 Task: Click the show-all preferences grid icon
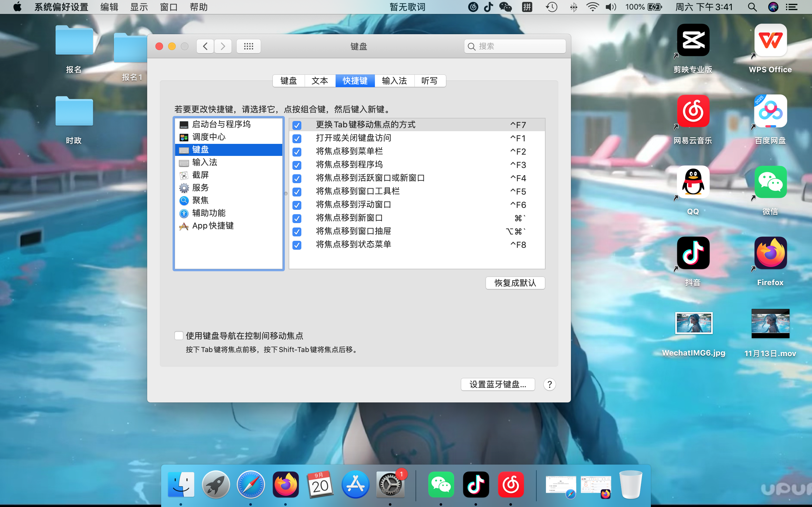[248, 46]
